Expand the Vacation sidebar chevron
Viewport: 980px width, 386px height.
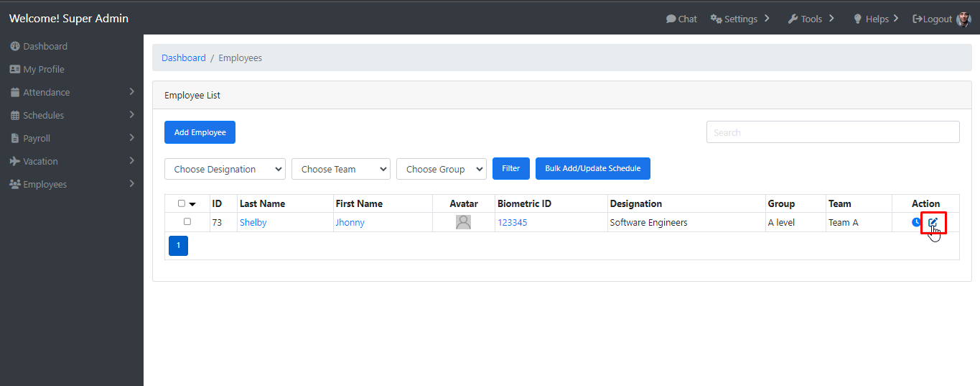point(132,160)
